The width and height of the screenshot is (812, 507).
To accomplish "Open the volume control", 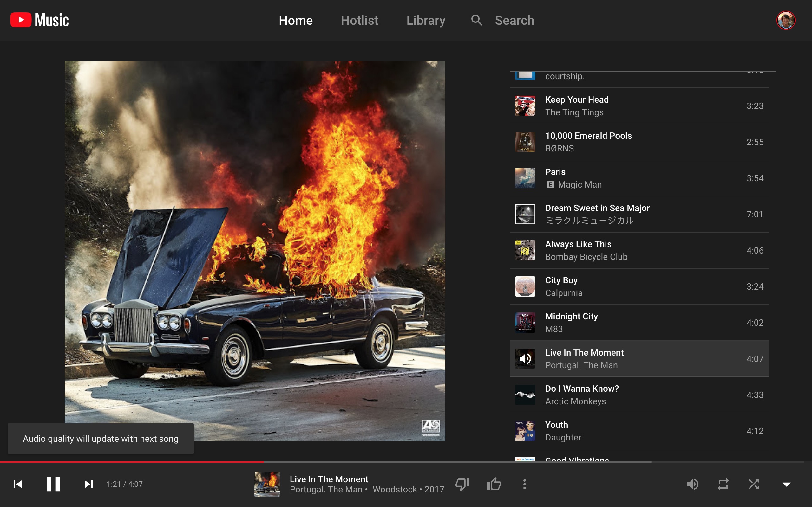I will [693, 484].
